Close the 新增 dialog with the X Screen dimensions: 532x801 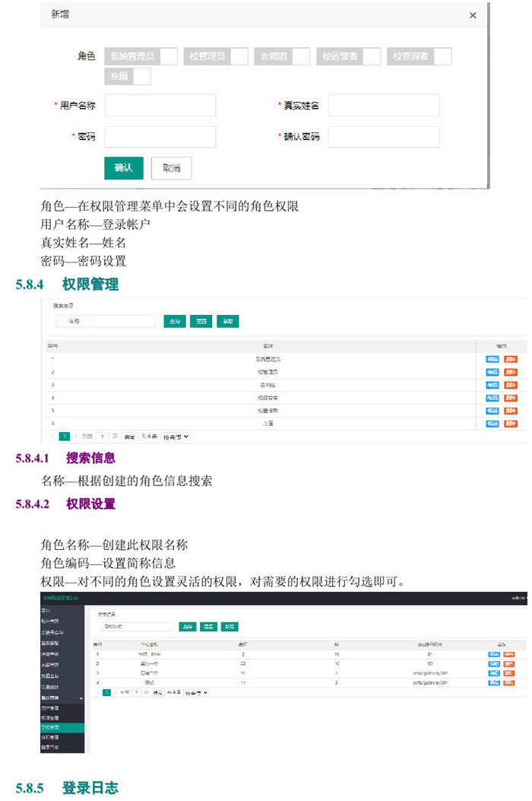(473, 16)
